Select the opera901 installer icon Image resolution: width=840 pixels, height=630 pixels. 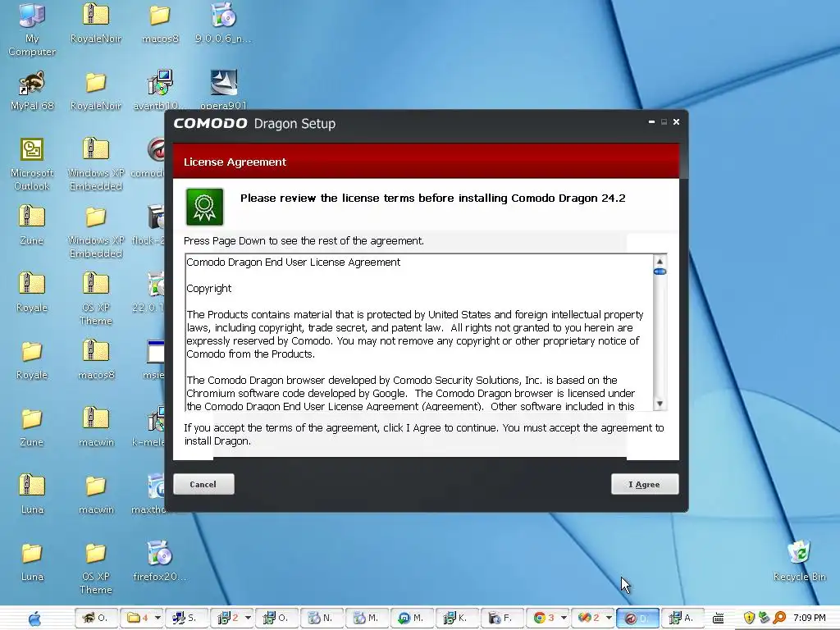223,90
